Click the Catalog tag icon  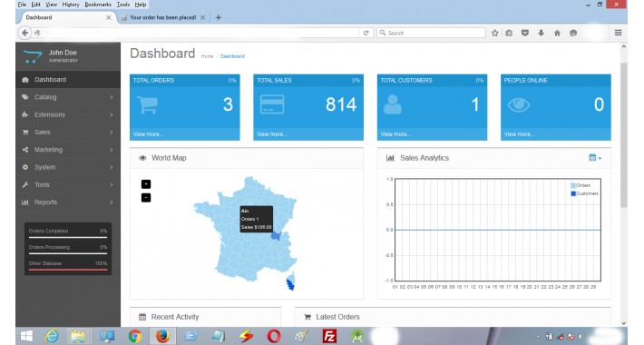[25, 97]
